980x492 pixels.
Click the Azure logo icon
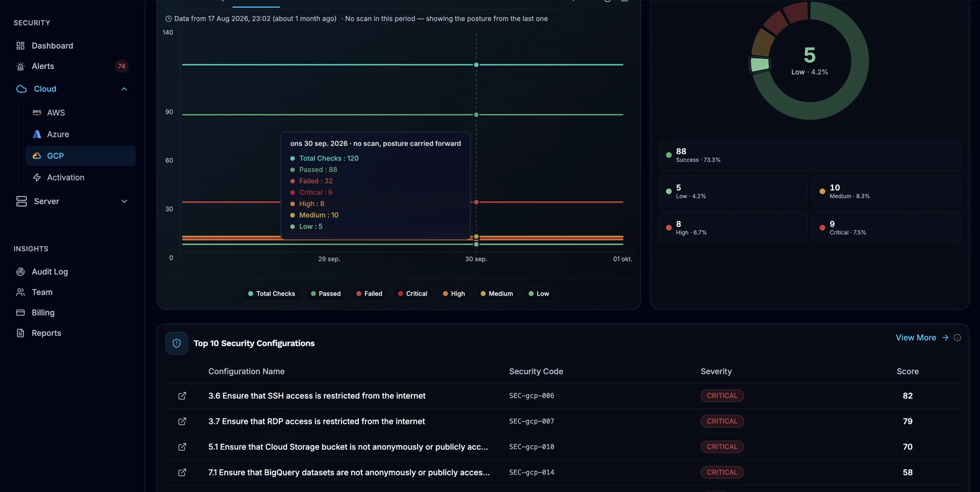[x=37, y=134]
